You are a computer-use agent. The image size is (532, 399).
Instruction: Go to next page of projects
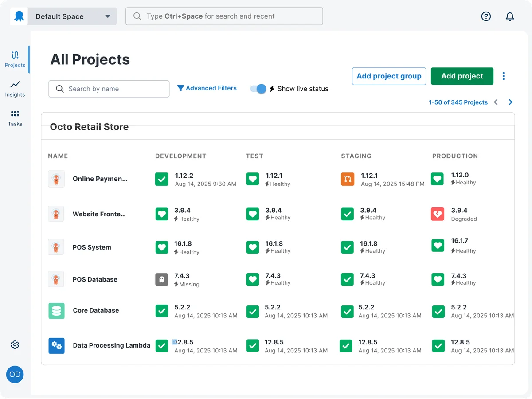[511, 102]
